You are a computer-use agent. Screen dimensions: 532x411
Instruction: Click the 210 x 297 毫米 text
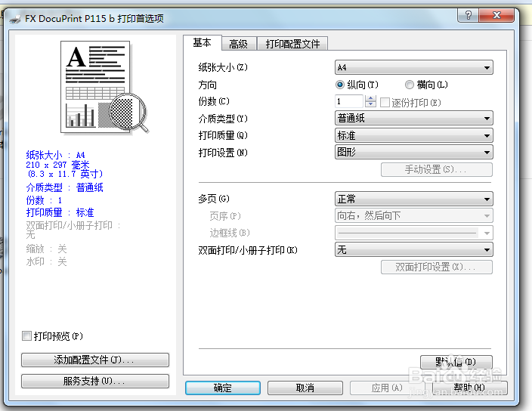point(57,165)
